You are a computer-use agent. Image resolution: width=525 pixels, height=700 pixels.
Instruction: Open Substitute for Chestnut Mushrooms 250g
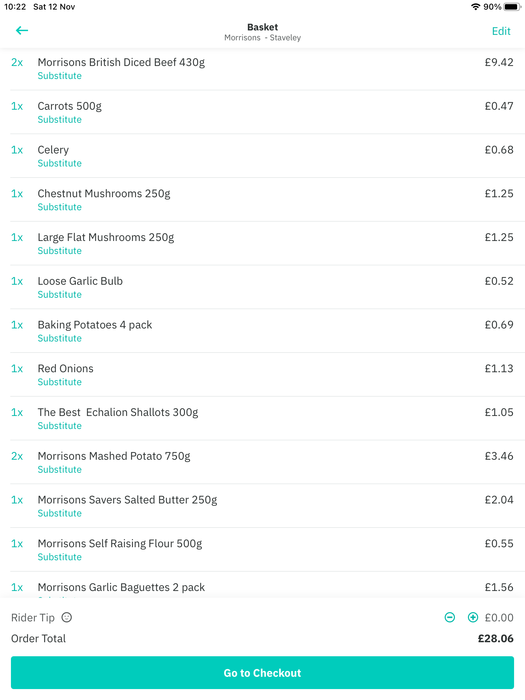pos(59,207)
